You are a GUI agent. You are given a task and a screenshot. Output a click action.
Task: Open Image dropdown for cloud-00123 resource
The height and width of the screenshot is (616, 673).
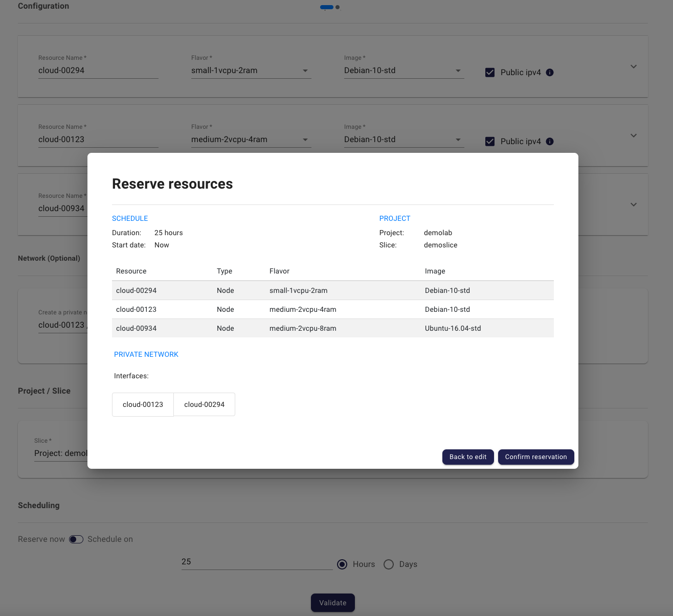pyautogui.click(x=403, y=140)
